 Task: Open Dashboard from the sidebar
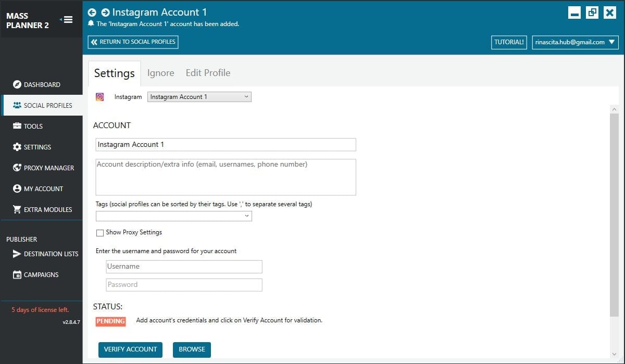point(42,84)
